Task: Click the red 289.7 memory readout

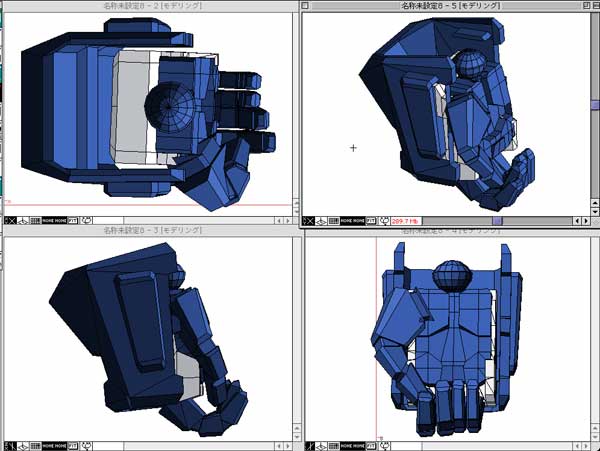Action: point(406,221)
